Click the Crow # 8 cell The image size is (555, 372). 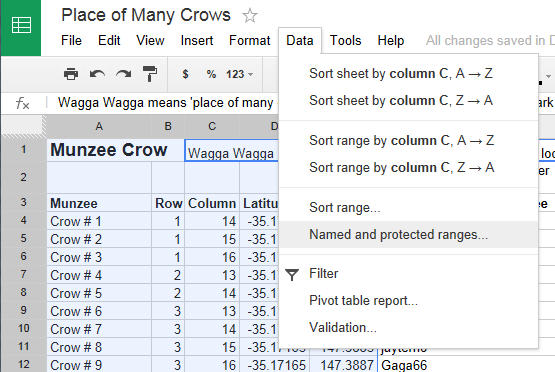tap(99, 347)
